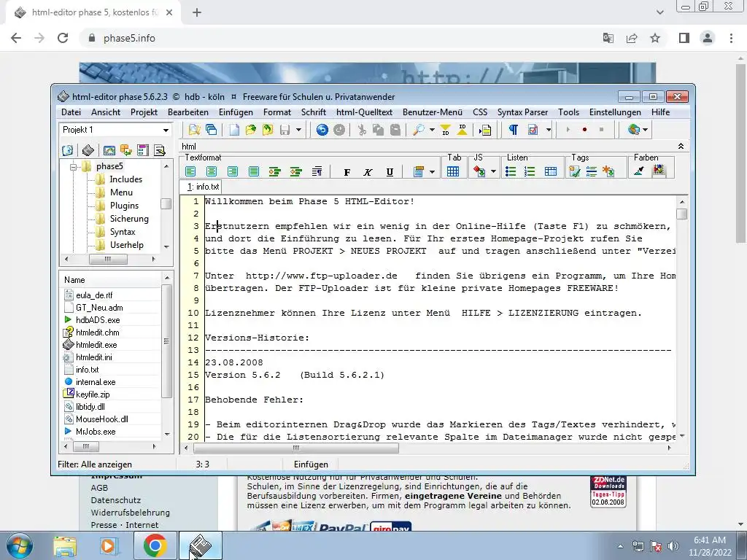
Task: Click the scissors cut icon
Action: [x=362, y=130]
